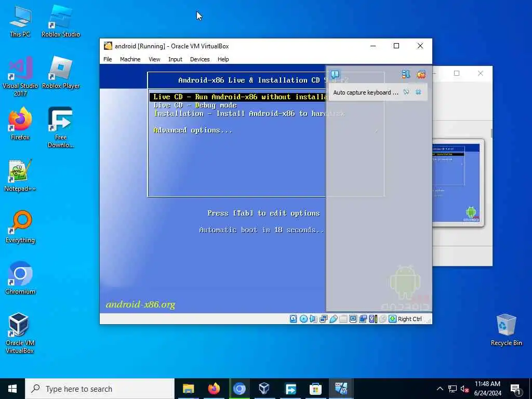Click the dismiss-forever icon on keyboard notification

[x=406, y=92]
